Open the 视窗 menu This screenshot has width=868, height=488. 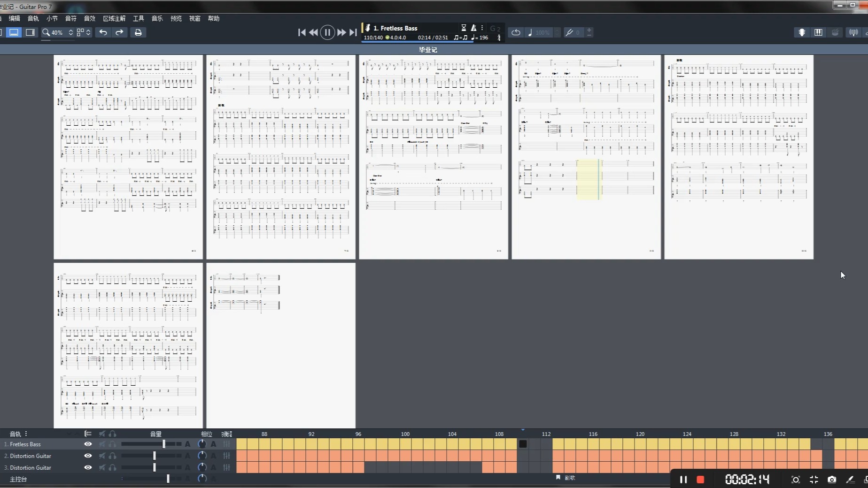pos(195,18)
